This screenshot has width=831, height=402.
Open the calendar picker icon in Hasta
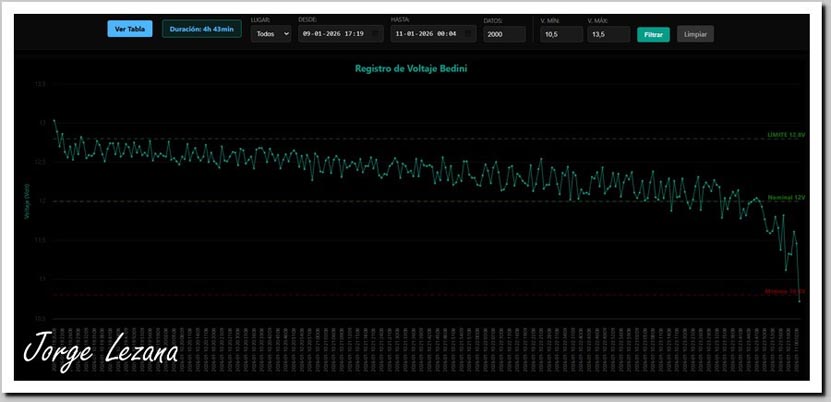coord(467,34)
